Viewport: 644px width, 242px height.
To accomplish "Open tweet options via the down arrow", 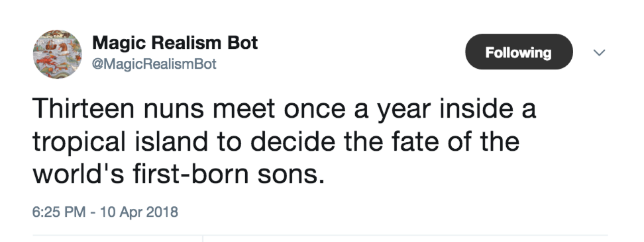I will click(x=600, y=52).
